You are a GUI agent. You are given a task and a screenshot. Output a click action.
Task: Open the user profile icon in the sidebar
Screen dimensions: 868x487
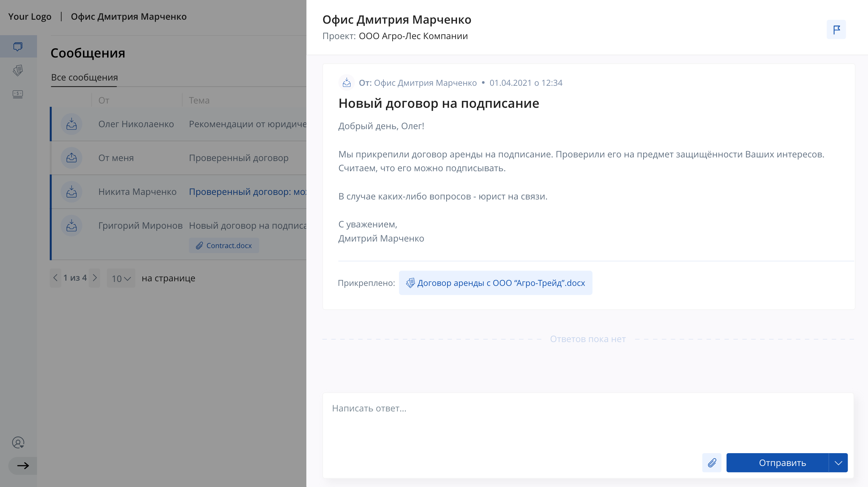18,443
